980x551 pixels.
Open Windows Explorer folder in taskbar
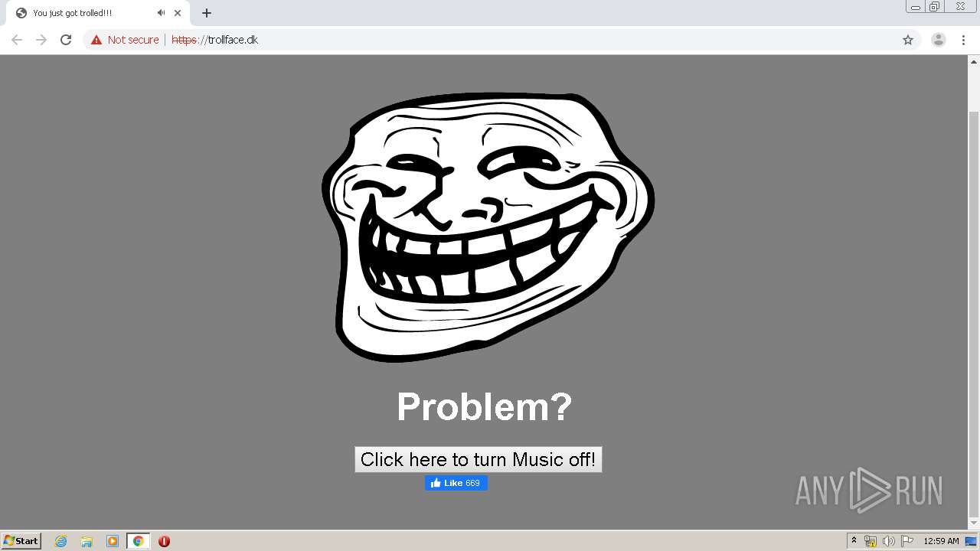click(x=87, y=541)
